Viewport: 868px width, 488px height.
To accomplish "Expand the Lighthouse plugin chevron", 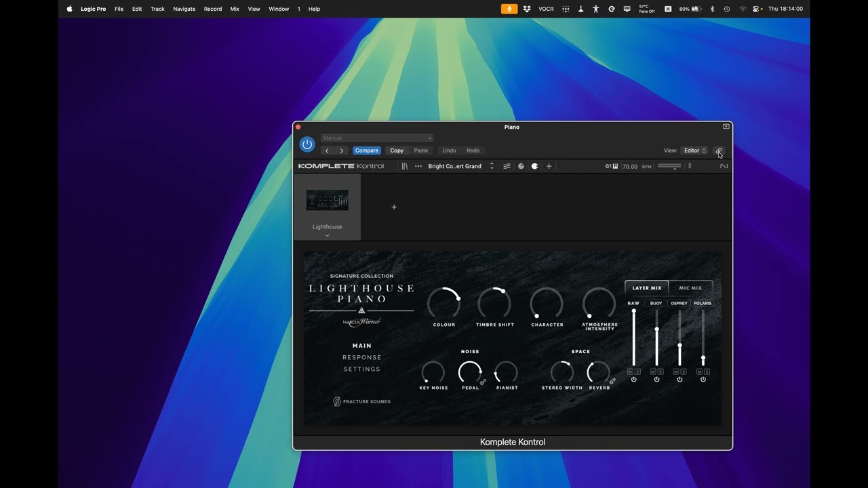I will [x=327, y=235].
